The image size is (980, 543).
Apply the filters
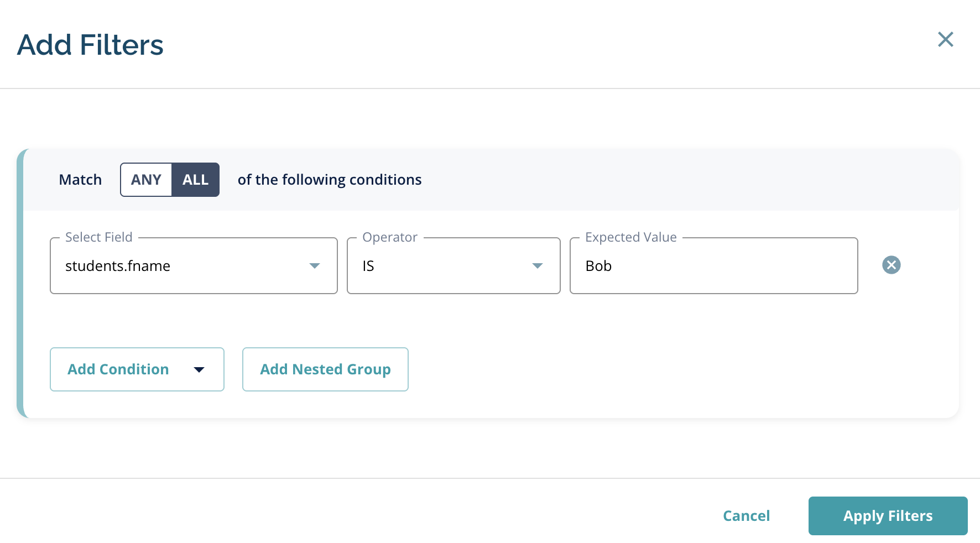point(888,516)
